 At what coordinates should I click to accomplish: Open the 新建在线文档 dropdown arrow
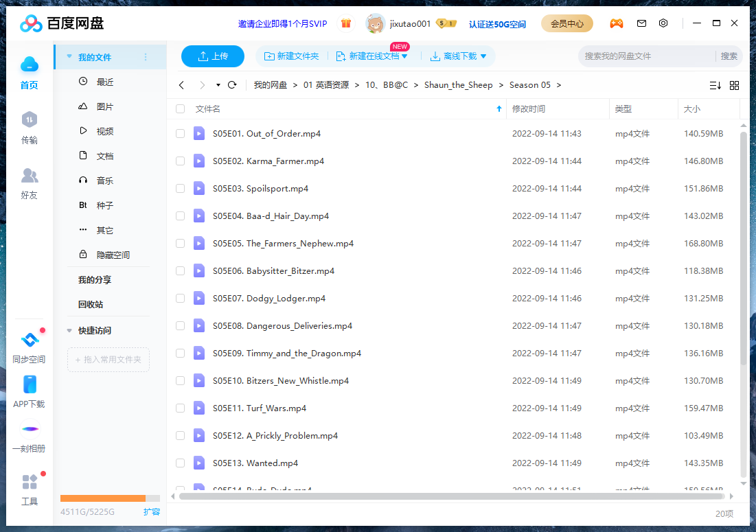tap(404, 56)
